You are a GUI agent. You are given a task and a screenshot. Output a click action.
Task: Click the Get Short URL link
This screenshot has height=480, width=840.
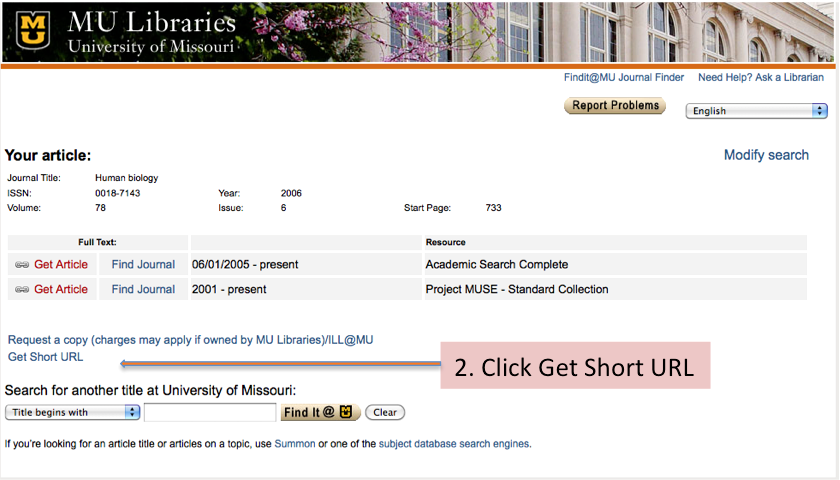coord(46,357)
